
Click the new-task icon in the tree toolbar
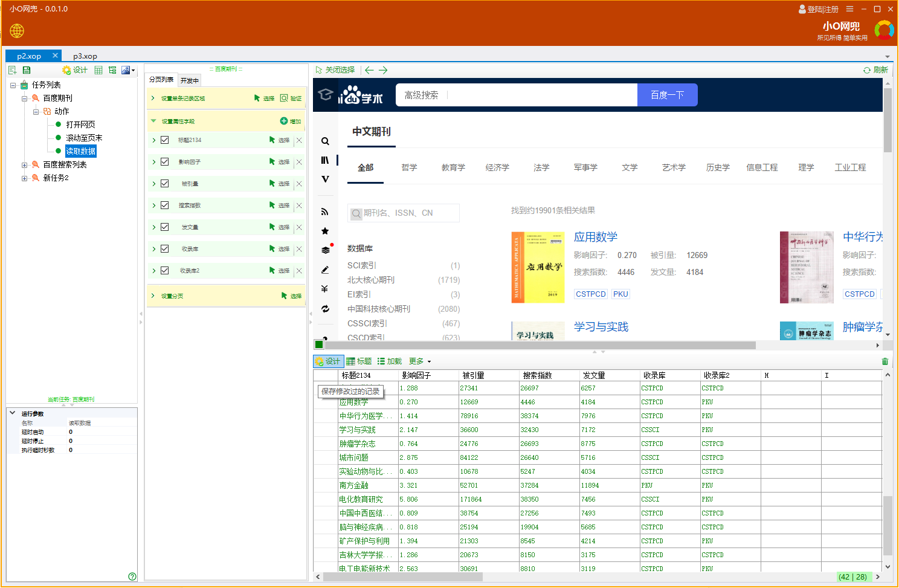12,70
